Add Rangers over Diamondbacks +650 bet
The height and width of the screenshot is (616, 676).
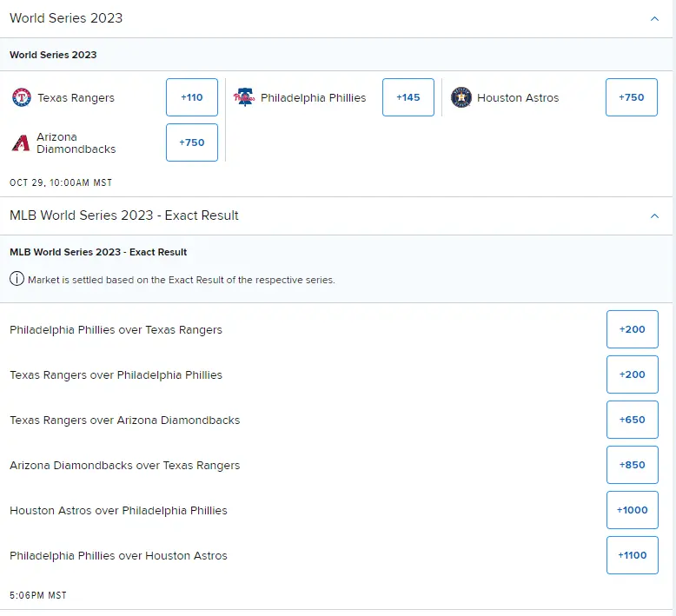[x=632, y=420]
